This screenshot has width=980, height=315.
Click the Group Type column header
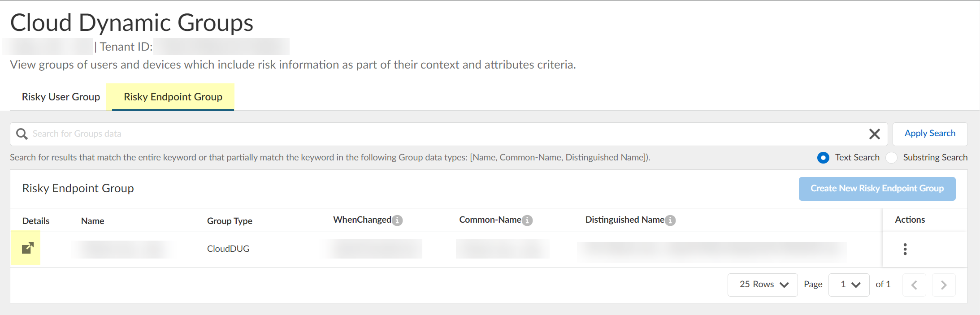coord(230,221)
